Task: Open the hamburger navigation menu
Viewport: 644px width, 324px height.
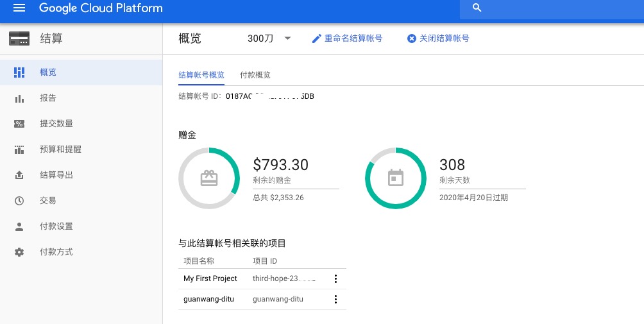Action: [x=19, y=8]
